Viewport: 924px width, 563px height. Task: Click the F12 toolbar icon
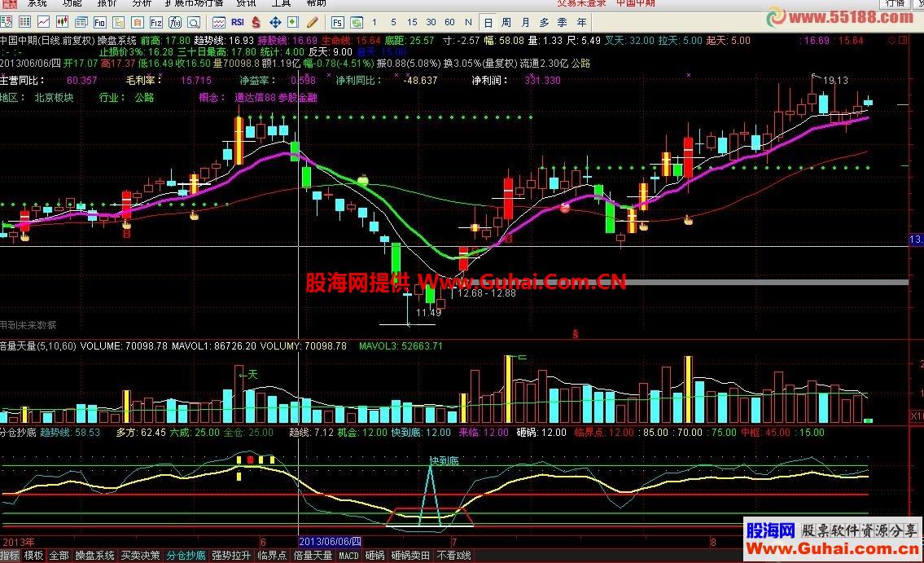pos(156,22)
